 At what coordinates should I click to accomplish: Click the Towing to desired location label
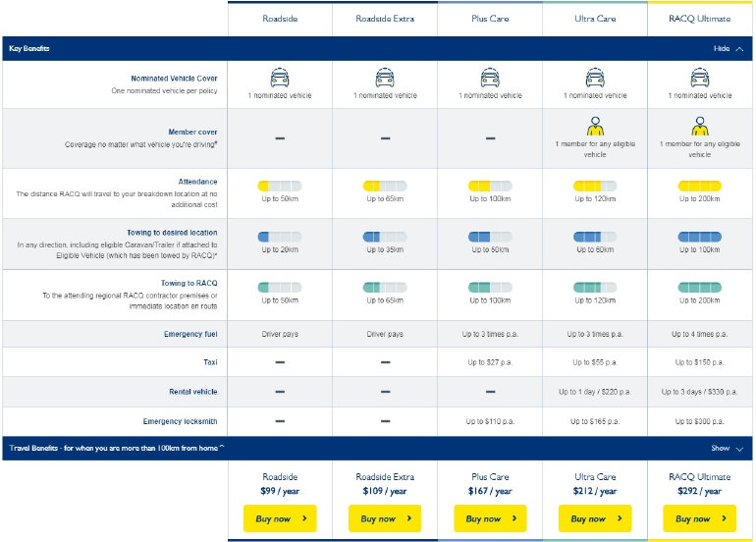pyautogui.click(x=172, y=233)
